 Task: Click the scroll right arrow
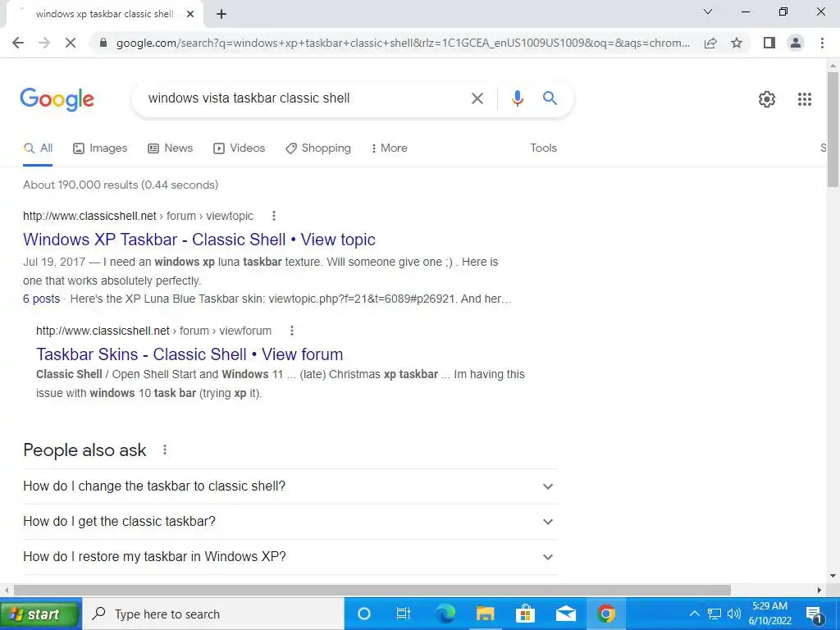point(819,591)
